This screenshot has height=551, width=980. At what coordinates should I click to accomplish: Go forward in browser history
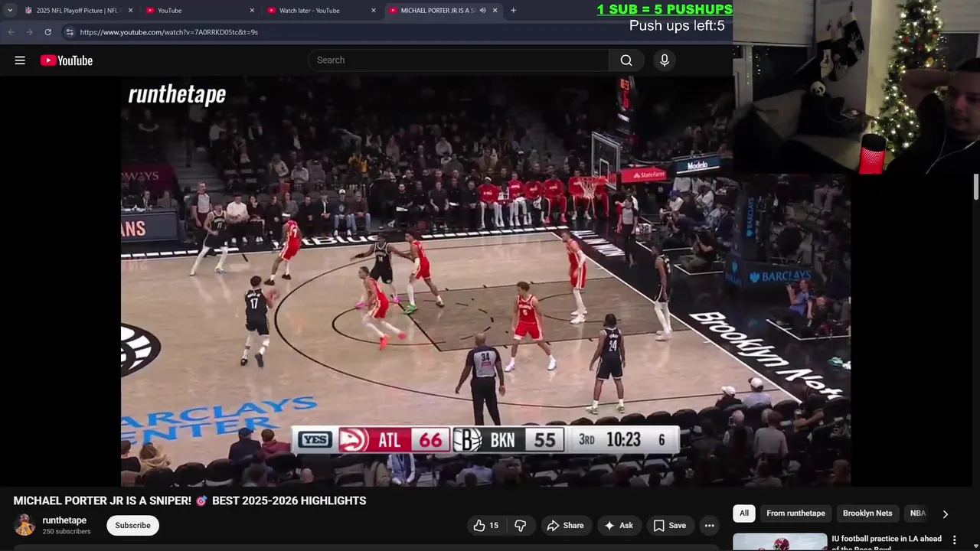pos(30,32)
